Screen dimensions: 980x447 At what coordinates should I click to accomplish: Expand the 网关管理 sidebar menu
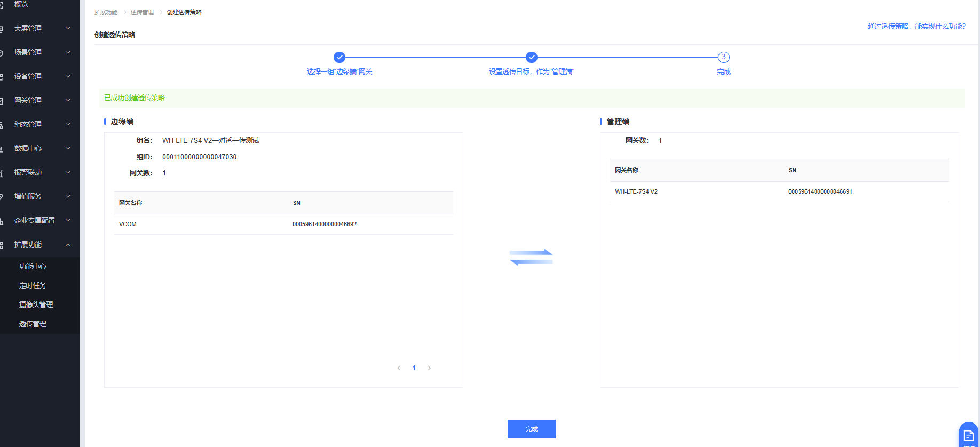point(40,100)
